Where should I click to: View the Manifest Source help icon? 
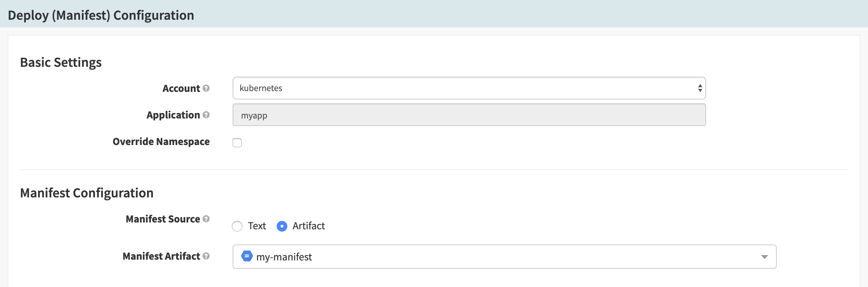pyautogui.click(x=206, y=219)
